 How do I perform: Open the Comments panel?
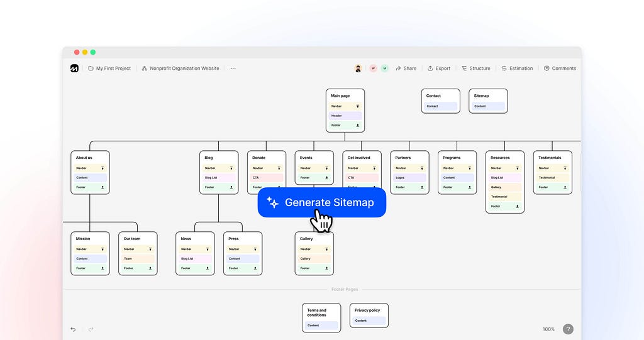click(x=560, y=69)
